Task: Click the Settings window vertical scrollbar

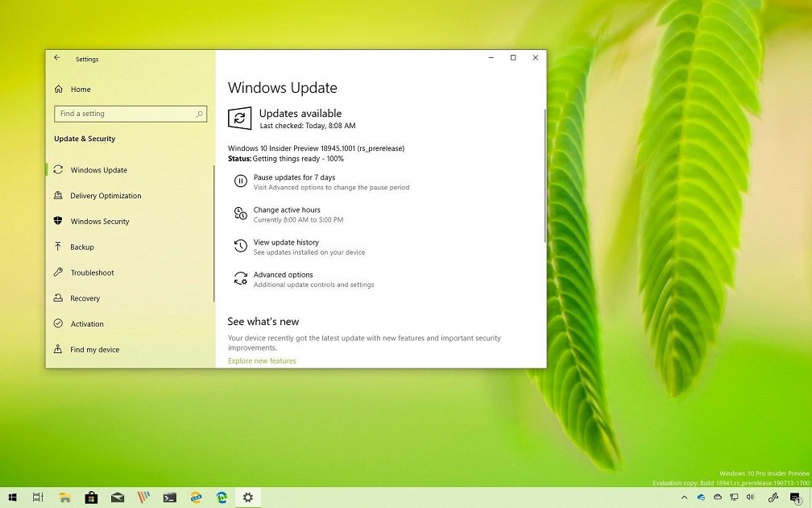Action: [545, 173]
